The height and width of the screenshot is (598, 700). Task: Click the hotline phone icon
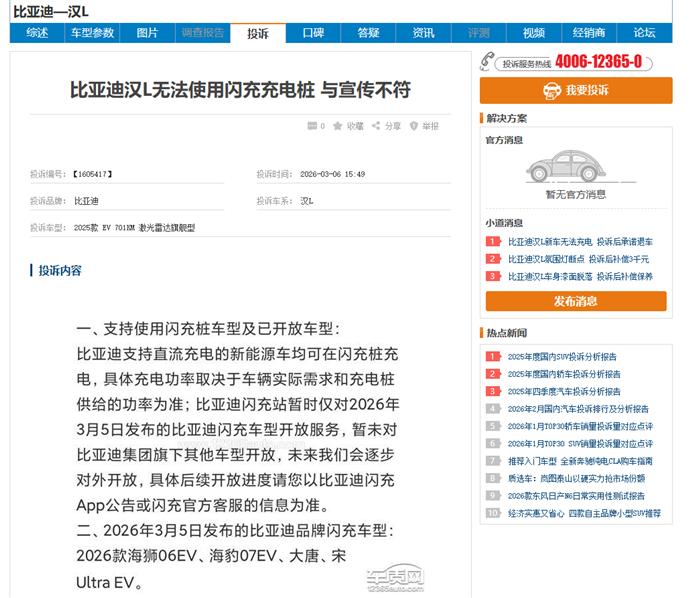tap(489, 62)
